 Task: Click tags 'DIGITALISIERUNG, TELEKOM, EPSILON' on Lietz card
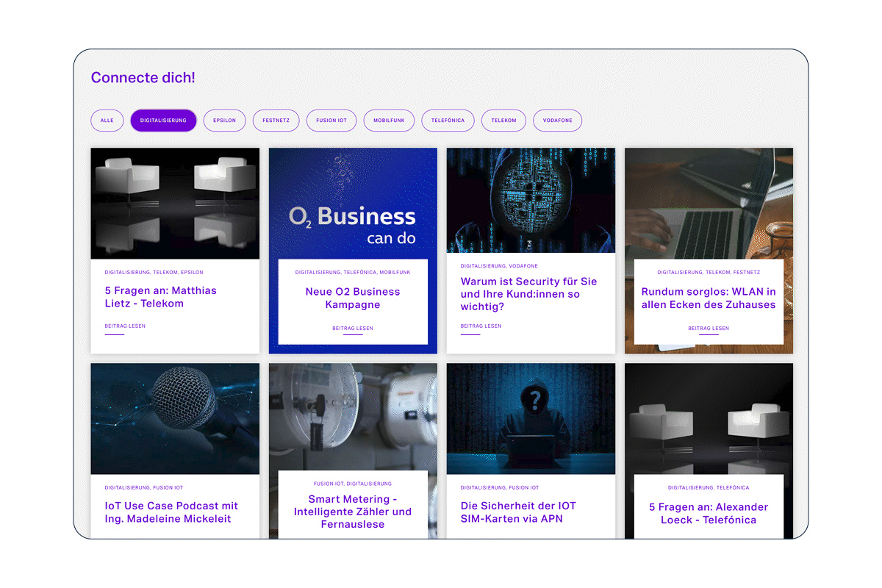point(154,272)
